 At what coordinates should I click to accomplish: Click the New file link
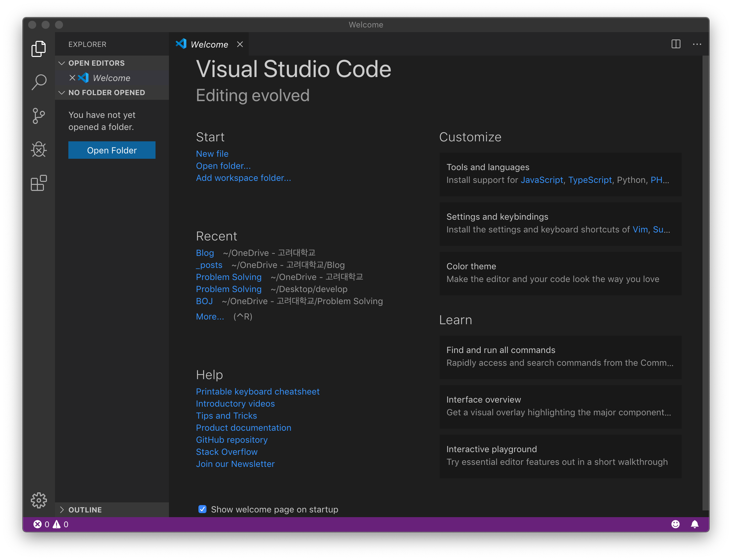(x=212, y=154)
